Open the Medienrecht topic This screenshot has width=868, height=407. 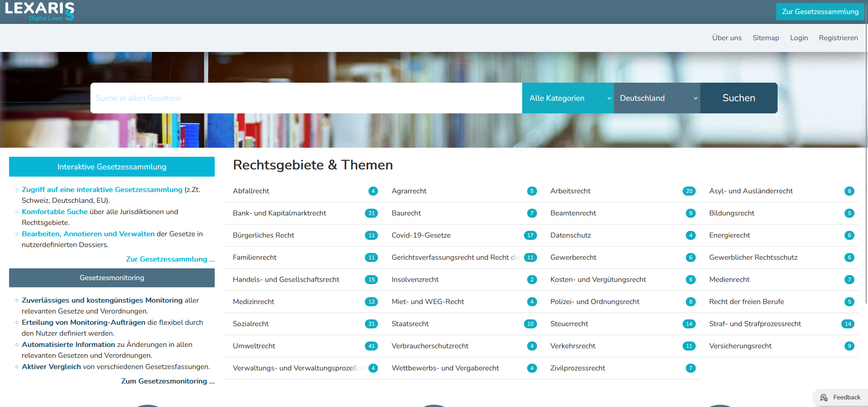(x=729, y=280)
